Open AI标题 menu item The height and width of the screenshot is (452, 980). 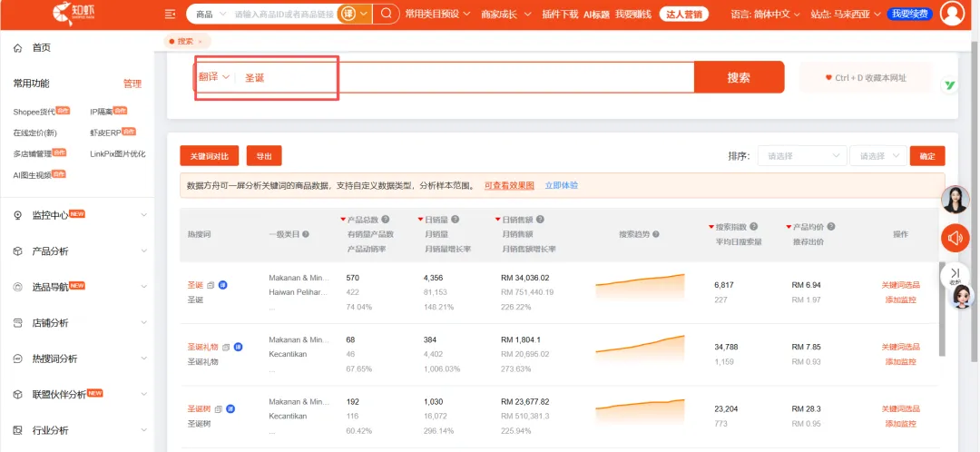click(x=596, y=14)
